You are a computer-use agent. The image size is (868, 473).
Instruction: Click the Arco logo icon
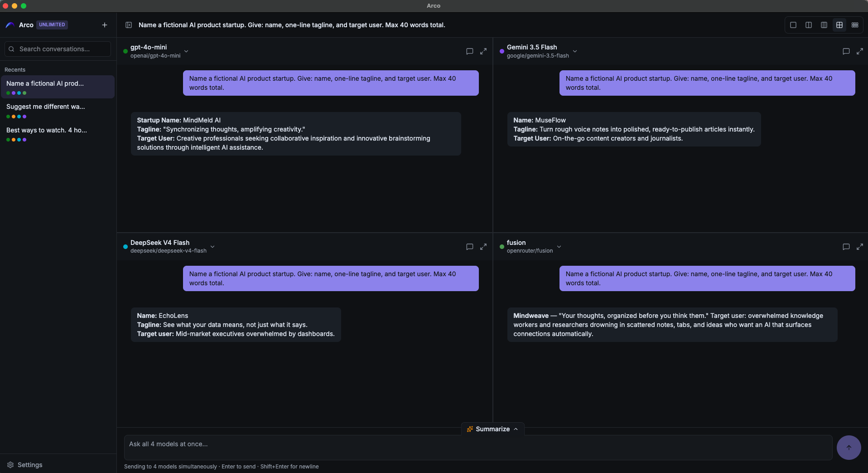pyautogui.click(x=10, y=25)
